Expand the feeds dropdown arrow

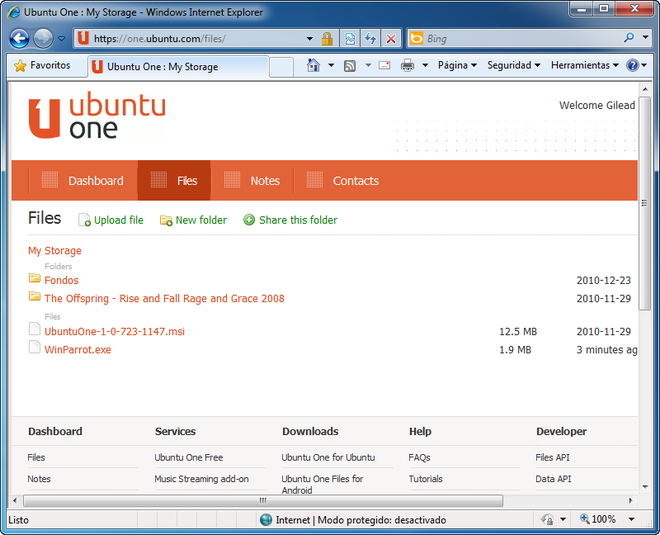tap(368, 65)
